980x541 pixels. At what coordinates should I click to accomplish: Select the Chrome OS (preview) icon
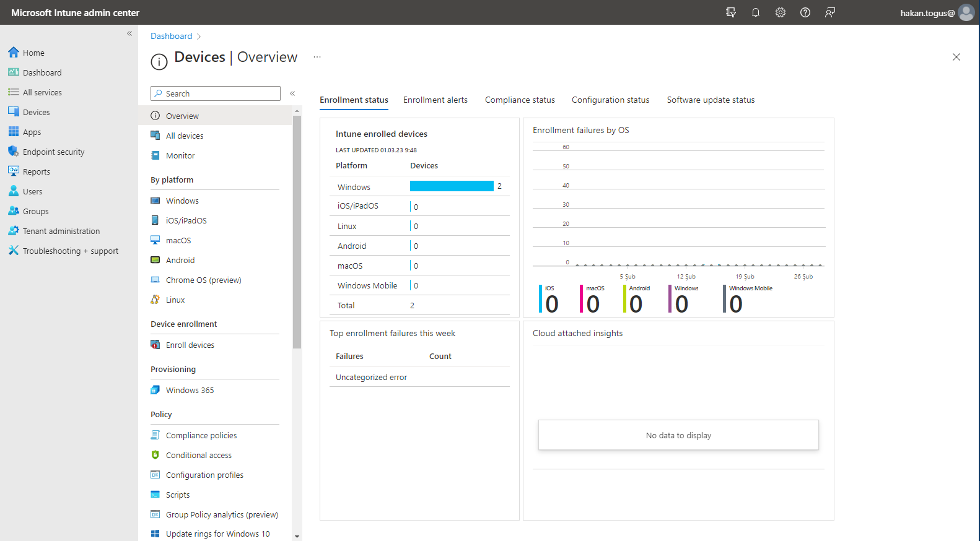click(155, 280)
